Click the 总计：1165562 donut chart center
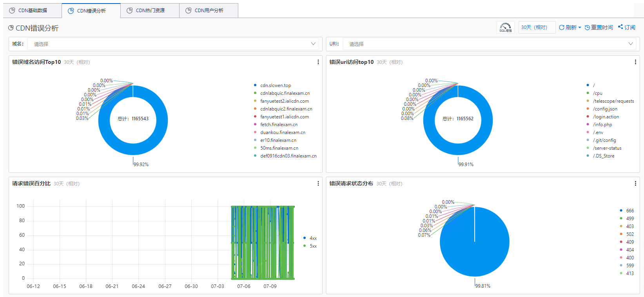Screen dimensions: 644x297 pyautogui.click(x=458, y=119)
